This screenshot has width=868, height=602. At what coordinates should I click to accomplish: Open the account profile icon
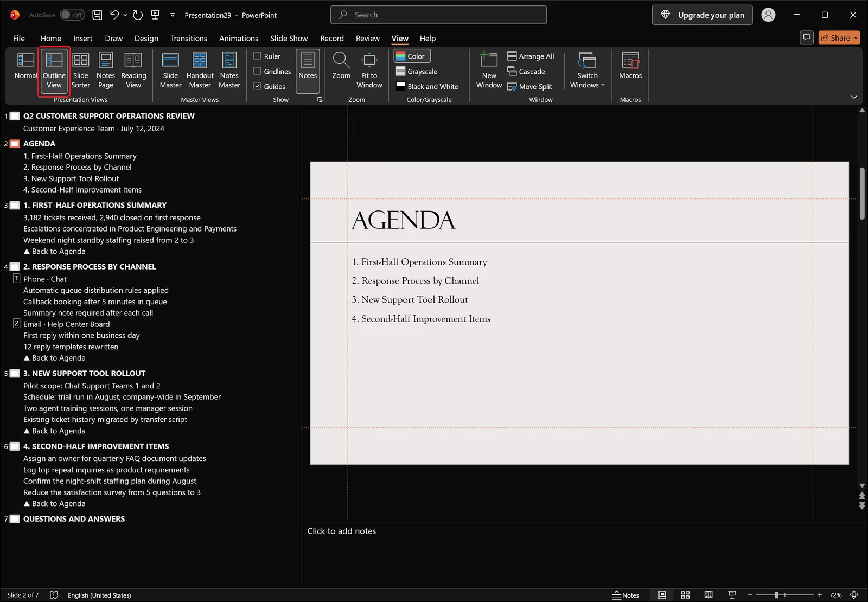[768, 15]
